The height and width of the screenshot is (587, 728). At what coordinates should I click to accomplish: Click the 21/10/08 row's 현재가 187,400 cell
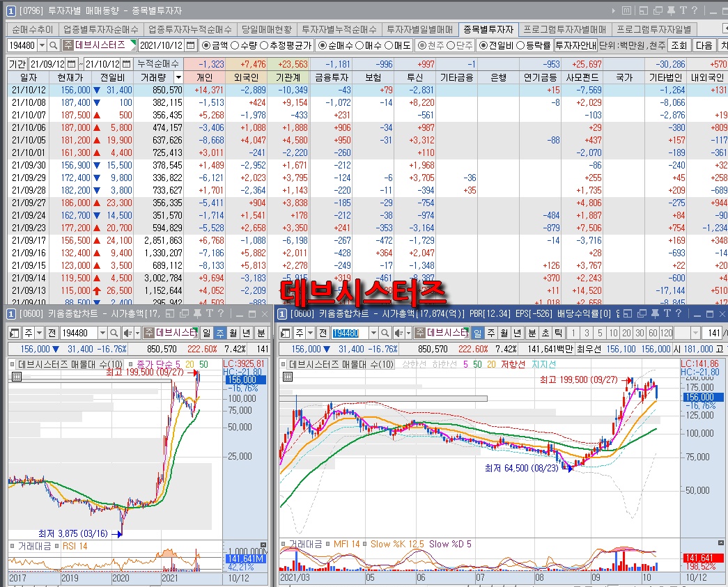pyautogui.click(x=71, y=102)
